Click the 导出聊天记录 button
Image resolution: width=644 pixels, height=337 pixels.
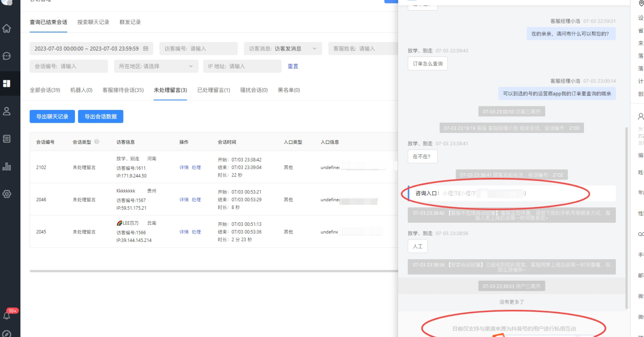coord(52,117)
